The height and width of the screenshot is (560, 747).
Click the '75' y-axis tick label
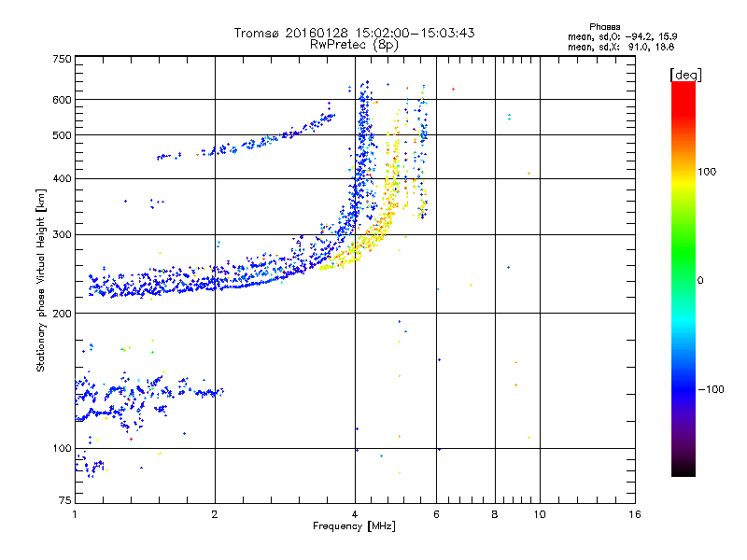[65, 500]
